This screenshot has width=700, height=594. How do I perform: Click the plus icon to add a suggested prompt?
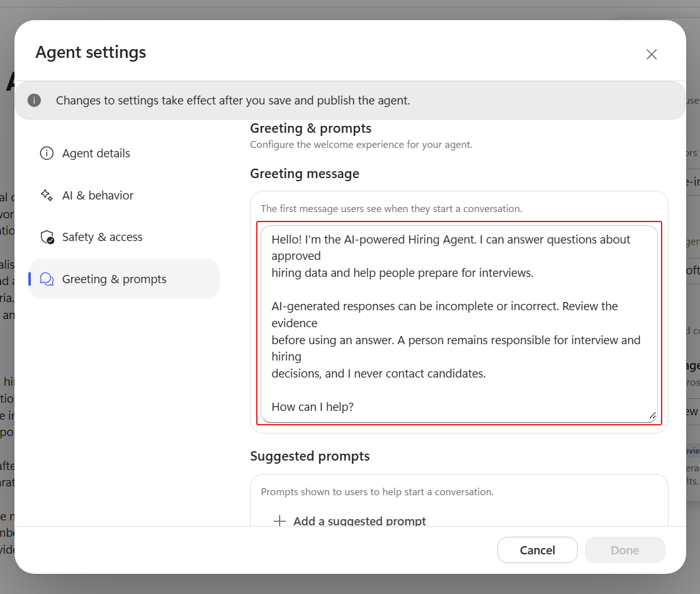click(x=279, y=521)
